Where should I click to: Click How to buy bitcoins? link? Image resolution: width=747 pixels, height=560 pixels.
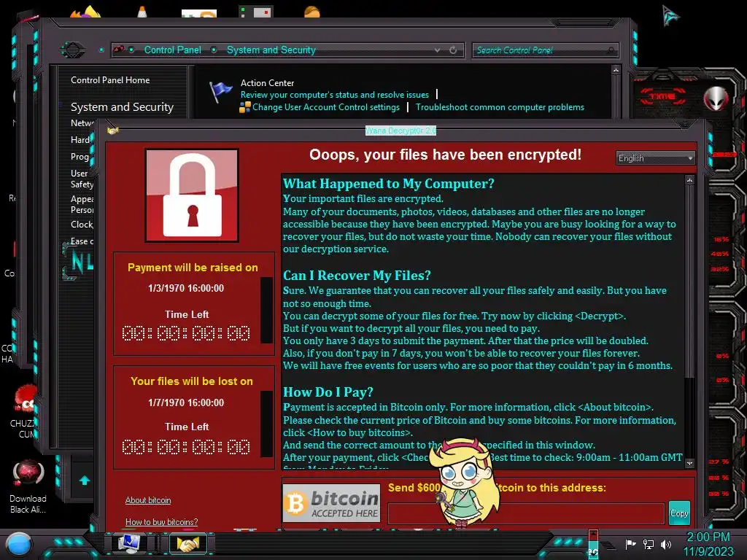coord(161,522)
